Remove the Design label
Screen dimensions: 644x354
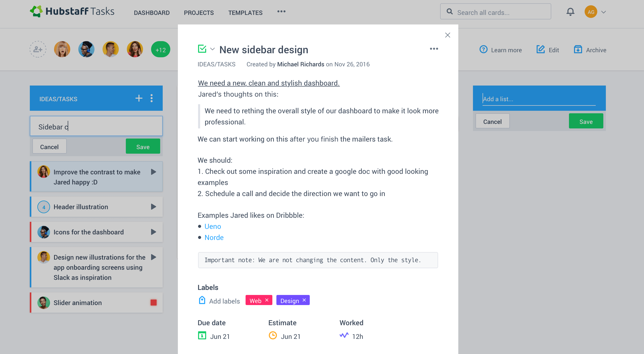[x=304, y=300]
